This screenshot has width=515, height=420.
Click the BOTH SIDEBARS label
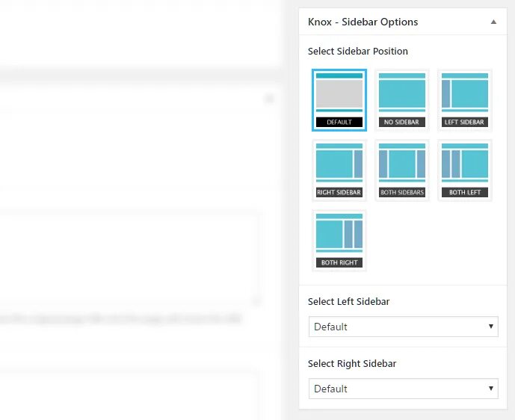click(x=402, y=192)
